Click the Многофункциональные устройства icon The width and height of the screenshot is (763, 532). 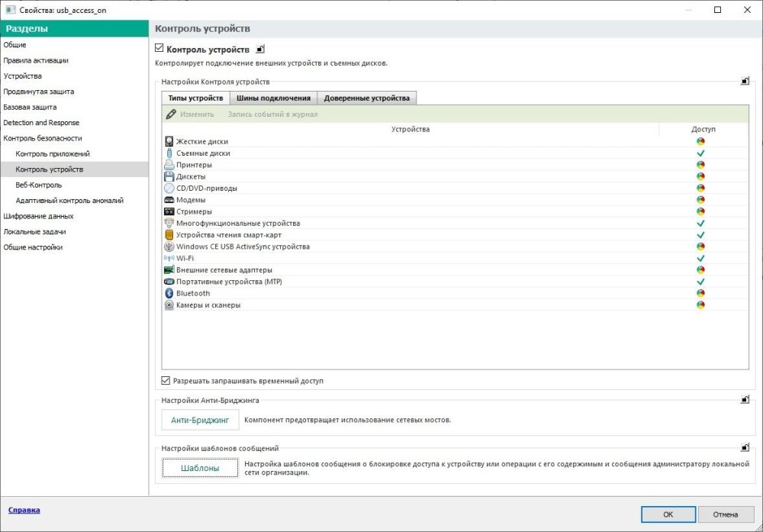[x=169, y=223]
